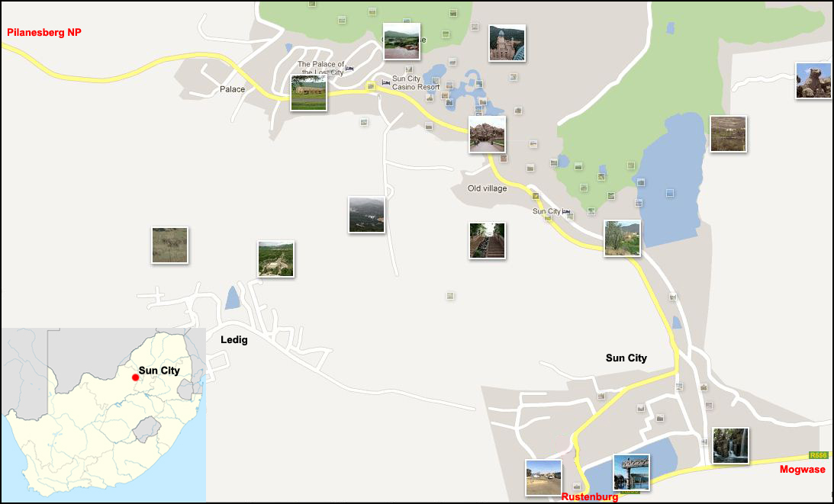Click the South Africa inset map
The width and height of the screenshot is (834, 504).
point(104,415)
